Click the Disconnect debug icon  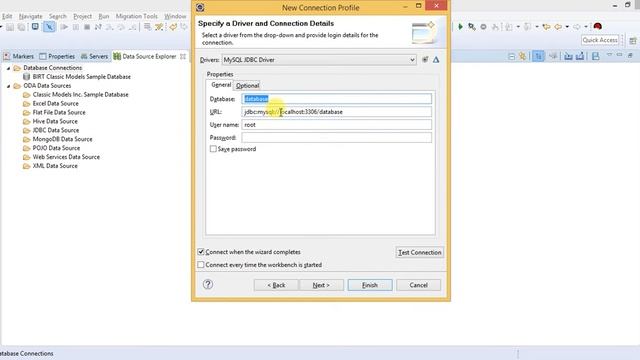point(98,27)
